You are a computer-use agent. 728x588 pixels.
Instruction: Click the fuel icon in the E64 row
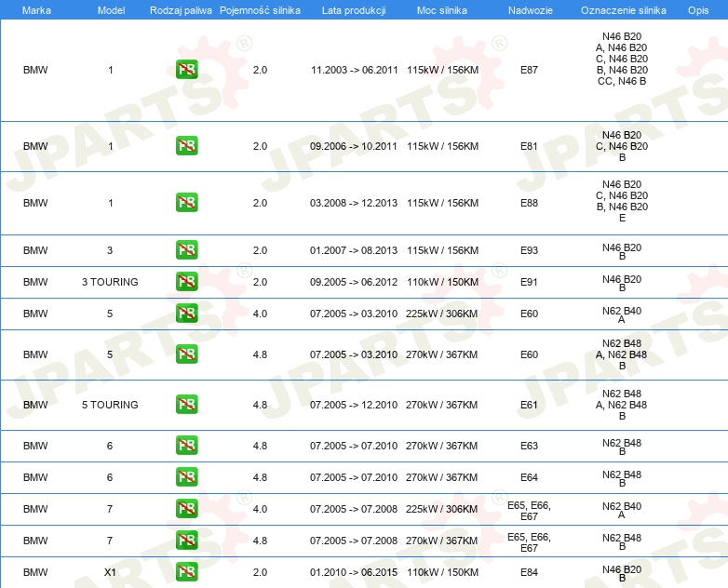186,476
